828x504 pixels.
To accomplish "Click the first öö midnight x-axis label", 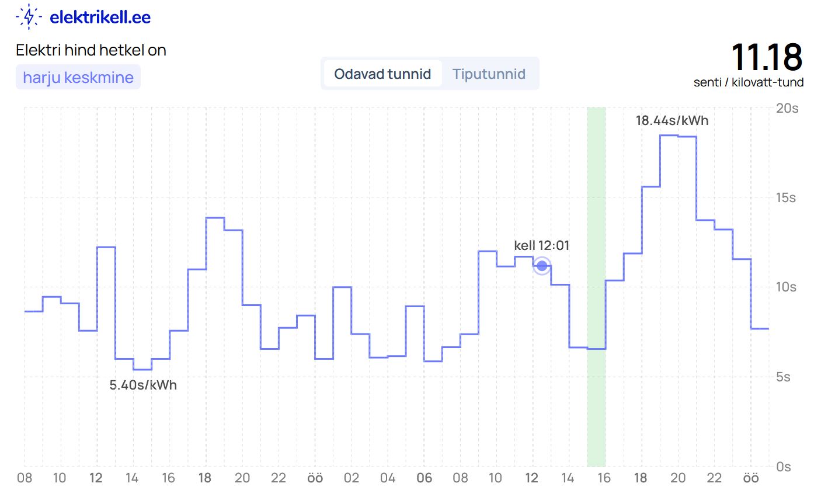I will click(315, 478).
